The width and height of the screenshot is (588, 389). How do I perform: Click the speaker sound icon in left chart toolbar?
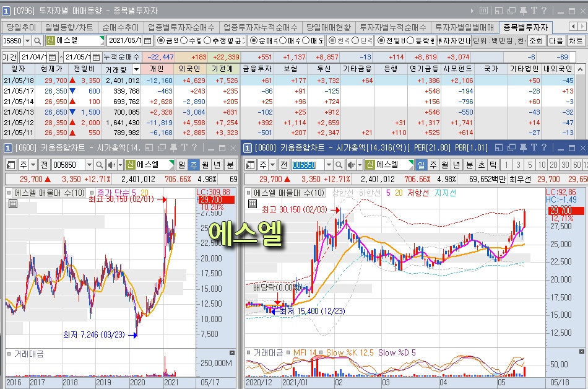(111, 165)
